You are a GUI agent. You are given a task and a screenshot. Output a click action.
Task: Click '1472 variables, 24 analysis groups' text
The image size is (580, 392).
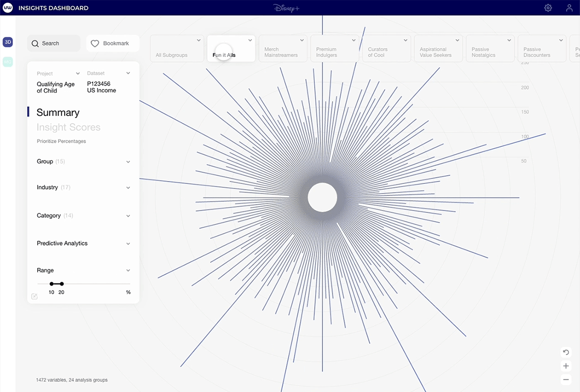coord(72,380)
